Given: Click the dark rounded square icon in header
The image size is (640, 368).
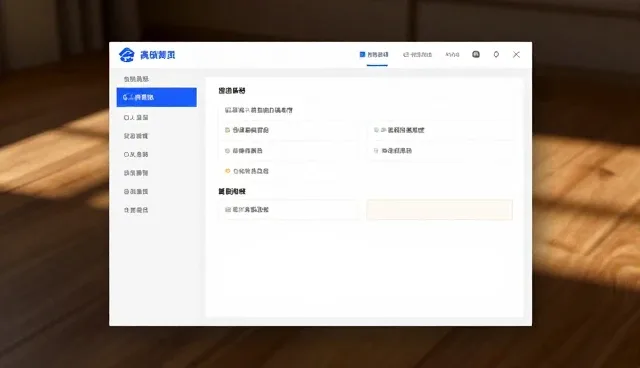Looking at the screenshot, I should (476, 54).
